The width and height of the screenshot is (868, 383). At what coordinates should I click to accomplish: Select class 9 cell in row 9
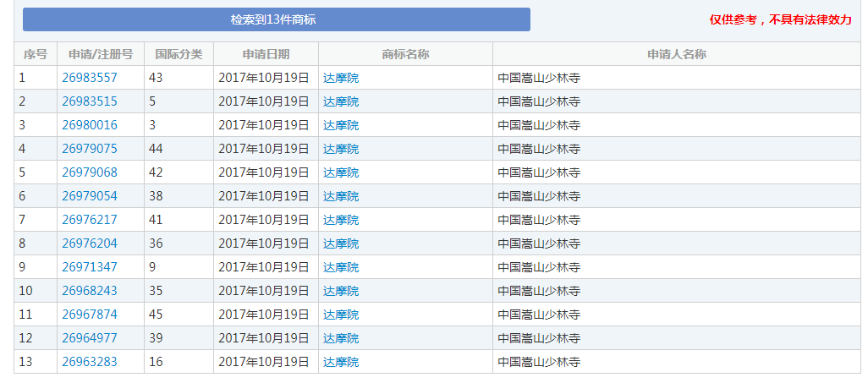point(179,267)
